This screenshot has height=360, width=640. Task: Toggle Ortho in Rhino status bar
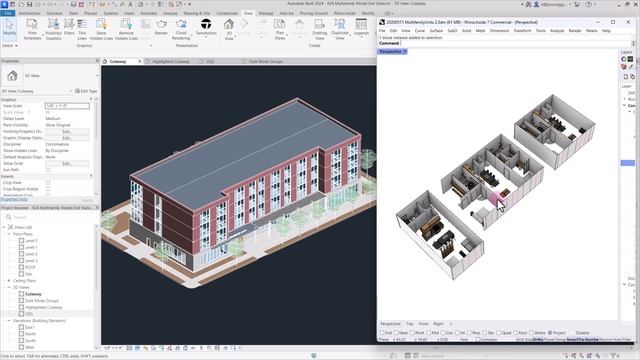[538, 339]
